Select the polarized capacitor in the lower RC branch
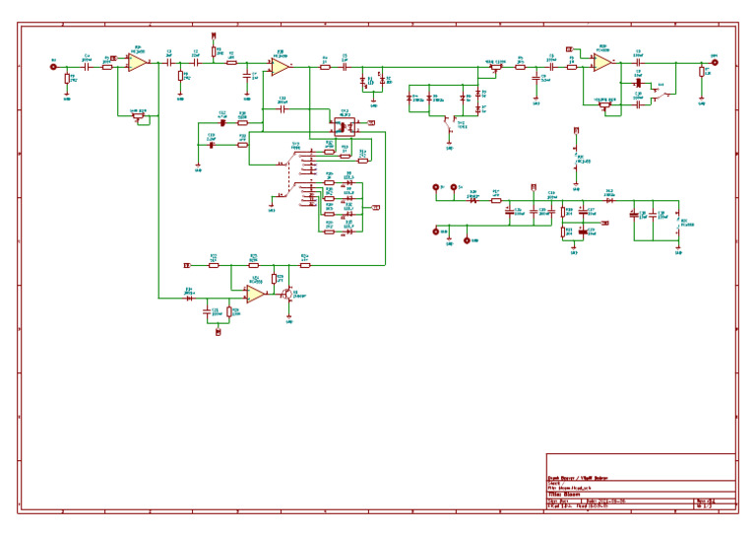The height and width of the screenshot is (535, 756). point(211,145)
